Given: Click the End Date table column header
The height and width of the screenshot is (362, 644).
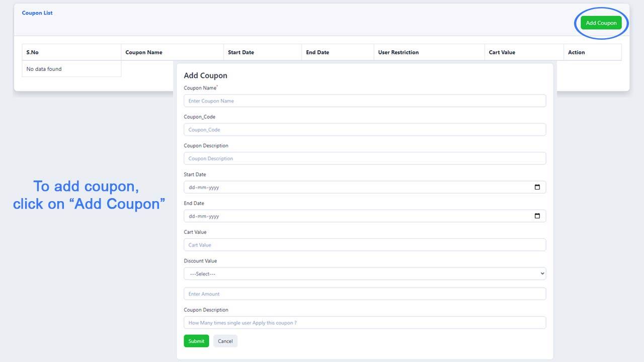Looking at the screenshot, I should coord(317,52).
